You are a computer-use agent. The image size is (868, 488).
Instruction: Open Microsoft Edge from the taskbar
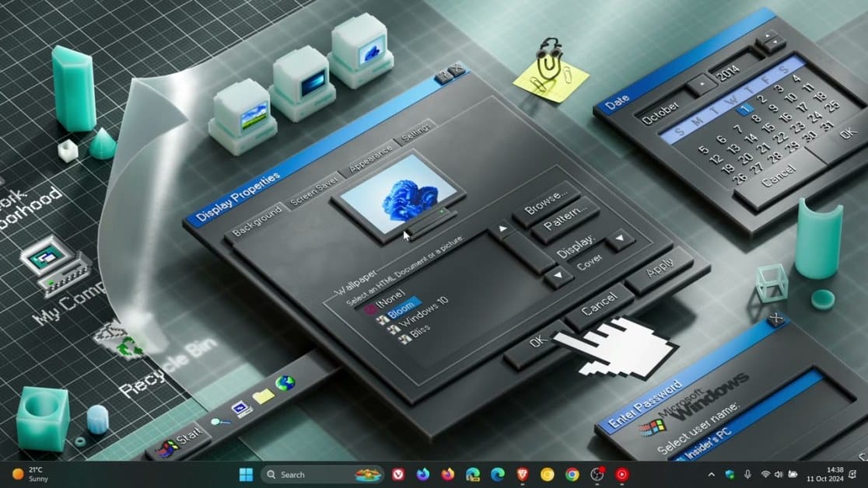click(497, 474)
